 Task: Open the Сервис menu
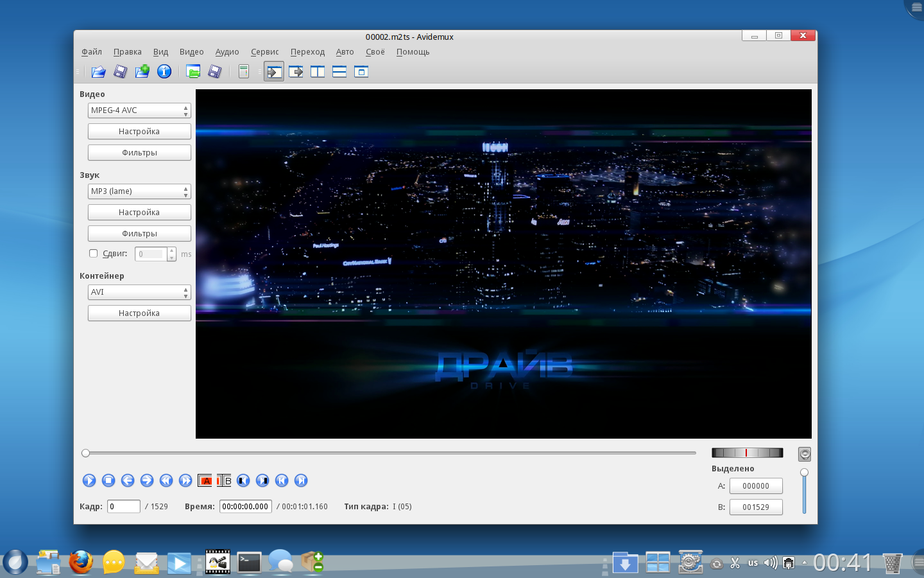[x=264, y=52]
